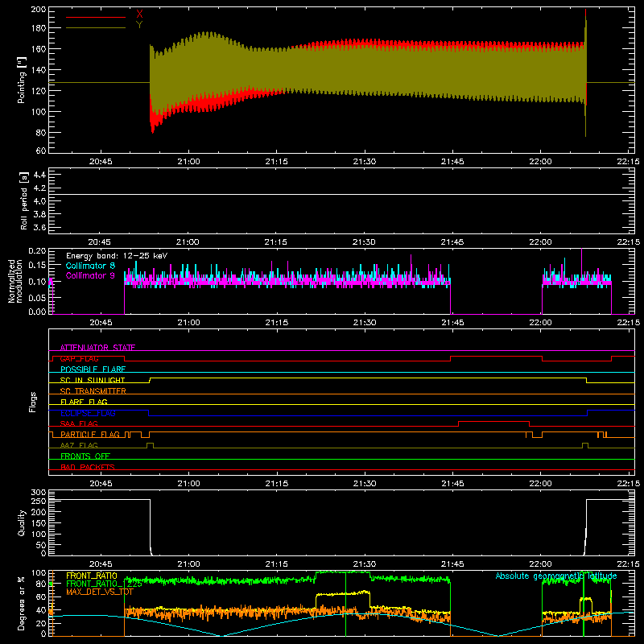644x644 pixels.
Task: Click the 'Degrees or %' axis title
Action: [x=22, y=603]
